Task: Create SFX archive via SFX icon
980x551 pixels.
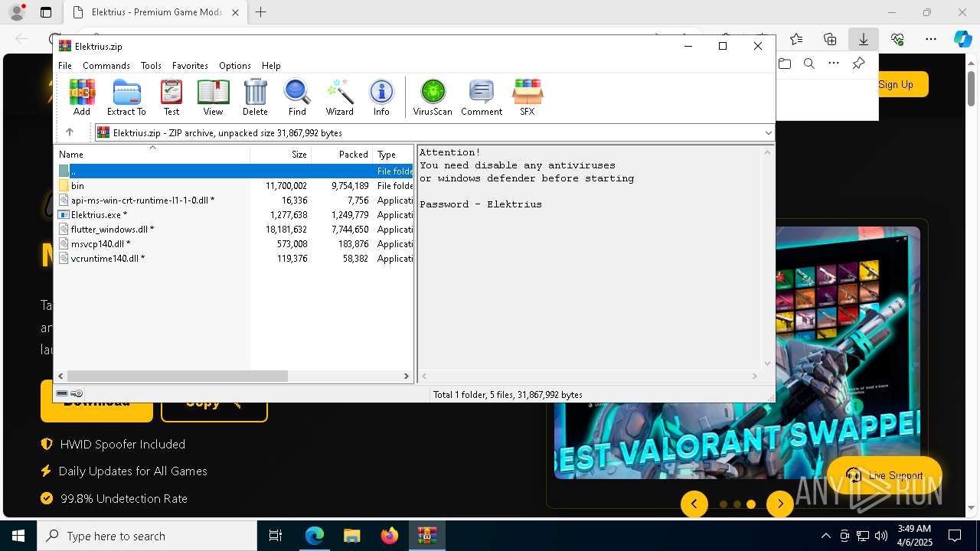Action: pos(528,97)
